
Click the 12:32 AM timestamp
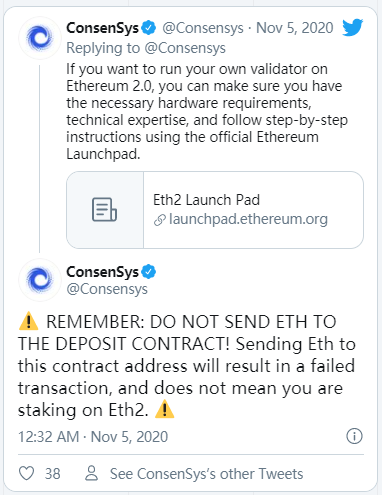pyautogui.click(x=48, y=437)
